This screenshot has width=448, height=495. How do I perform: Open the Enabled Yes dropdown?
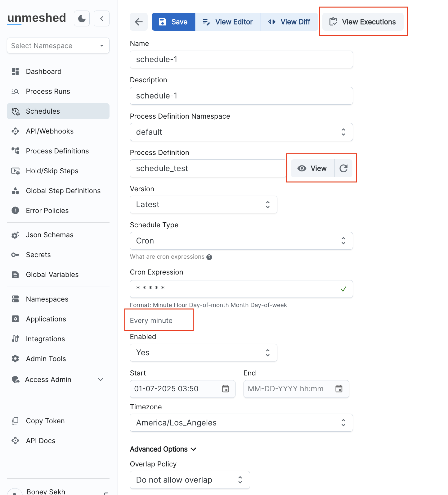pos(203,352)
